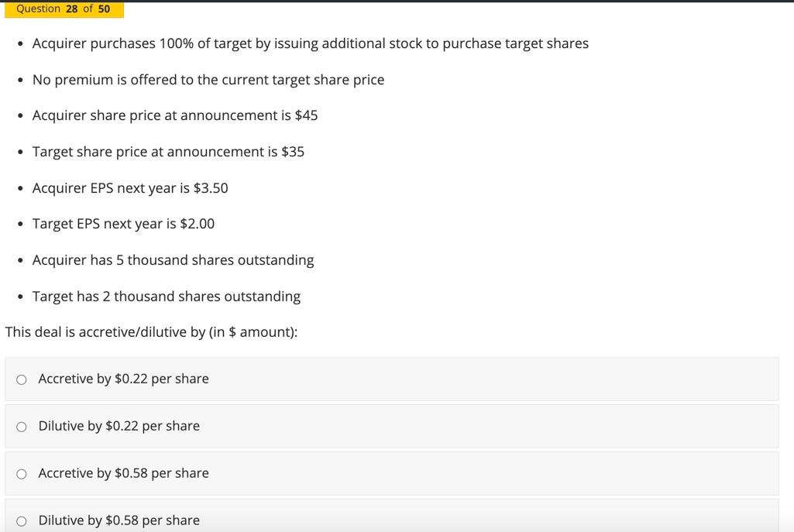Click the 'Dilutive by $0.22 per share' answer text
This screenshot has height=532, width=794.
tap(119, 426)
